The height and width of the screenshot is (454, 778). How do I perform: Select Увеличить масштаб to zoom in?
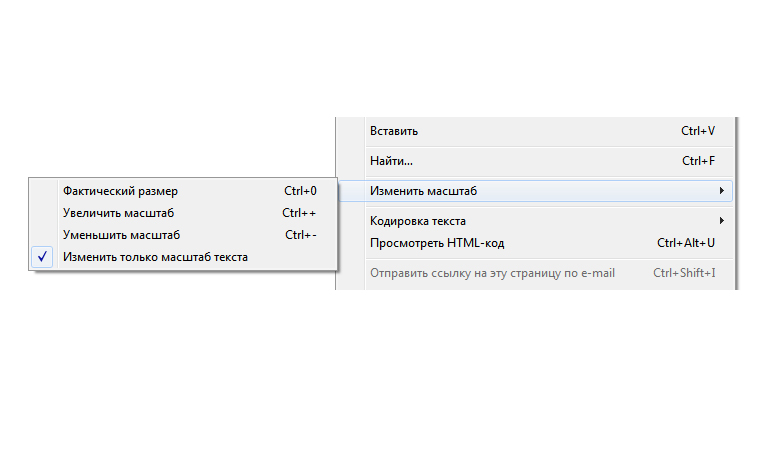coord(118,213)
